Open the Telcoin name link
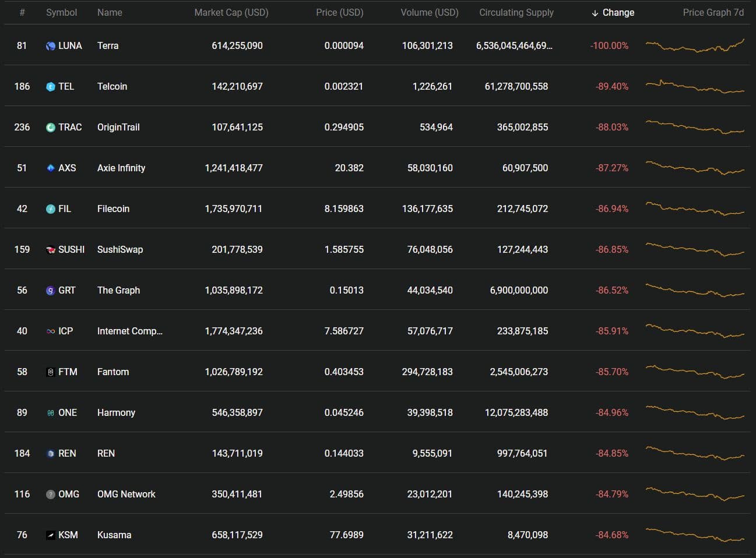The width and height of the screenshot is (756, 558). tap(112, 86)
